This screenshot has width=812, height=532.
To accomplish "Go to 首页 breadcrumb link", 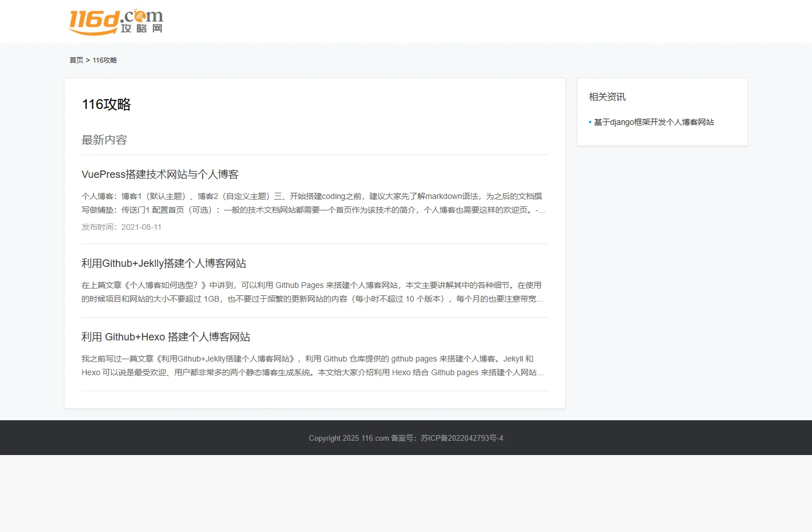I will point(76,60).
